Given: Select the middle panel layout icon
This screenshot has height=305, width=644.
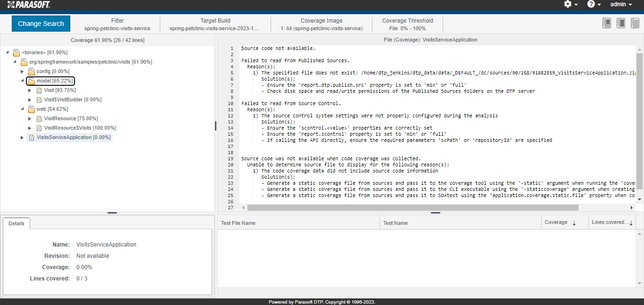Looking at the screenshot, I should [621, 23].
